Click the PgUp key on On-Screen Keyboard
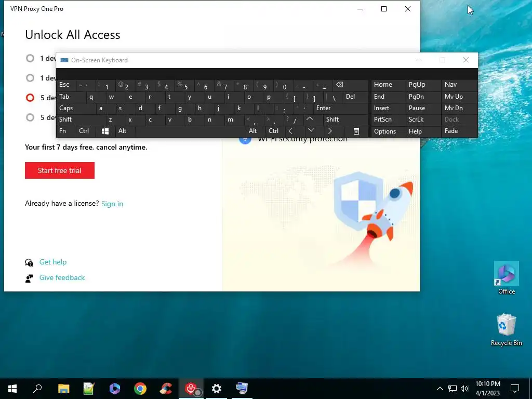The width and height of the screenshot is (532, 399). point(423,85)
